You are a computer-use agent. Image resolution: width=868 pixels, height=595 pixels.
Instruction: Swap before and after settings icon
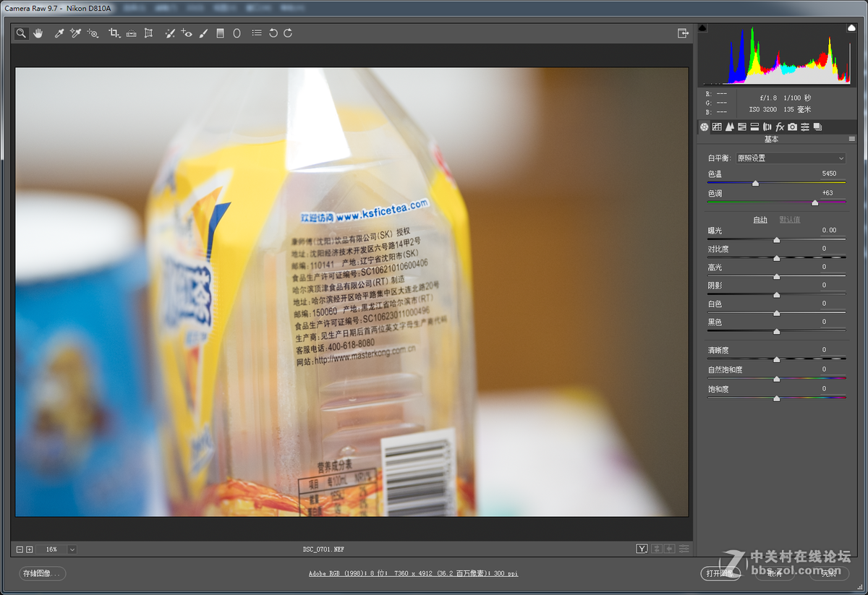pyautogui.click(x=657, y=549)
